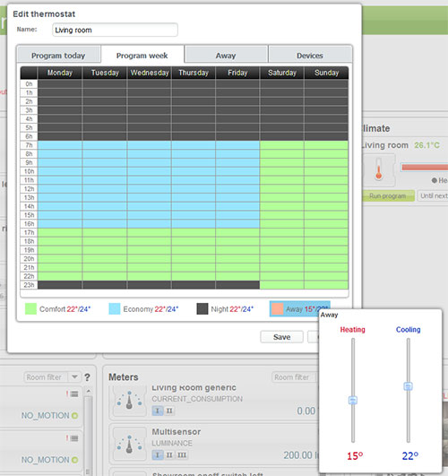Viewport: 448px width, 476px height.
Task: Click the first sensor list menu icon
Action: point(74,394)
